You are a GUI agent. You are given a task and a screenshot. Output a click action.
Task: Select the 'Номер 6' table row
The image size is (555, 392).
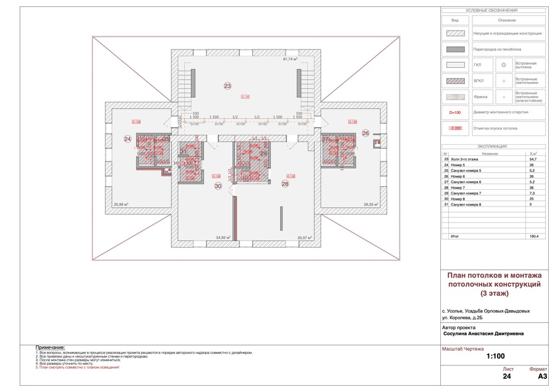coord(493,176)
